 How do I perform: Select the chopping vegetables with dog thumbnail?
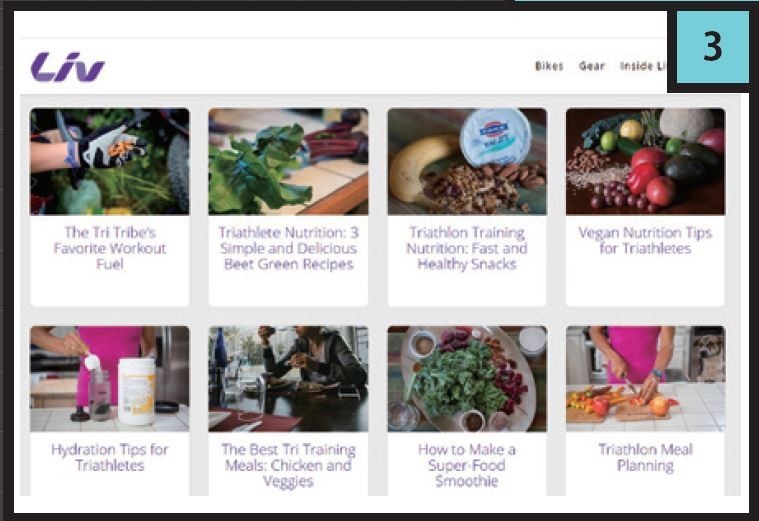click(645, 379)
